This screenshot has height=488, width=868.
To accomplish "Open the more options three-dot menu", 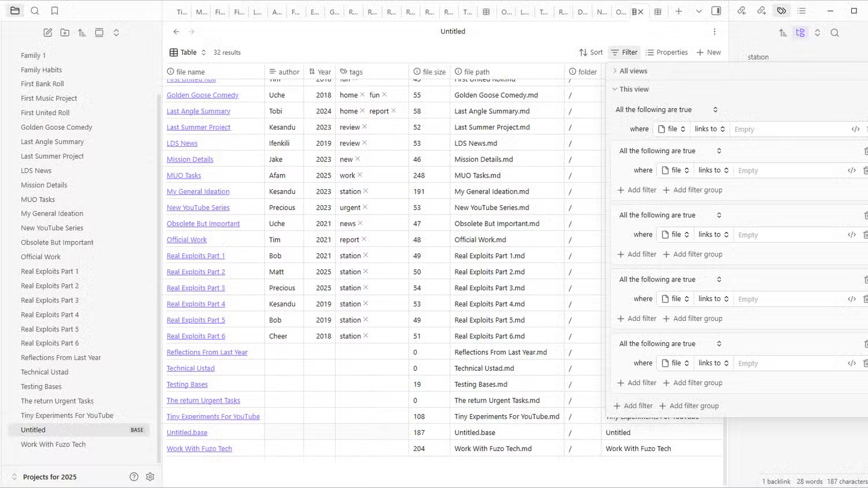I will pyautogui.click(x=715, y=32).
